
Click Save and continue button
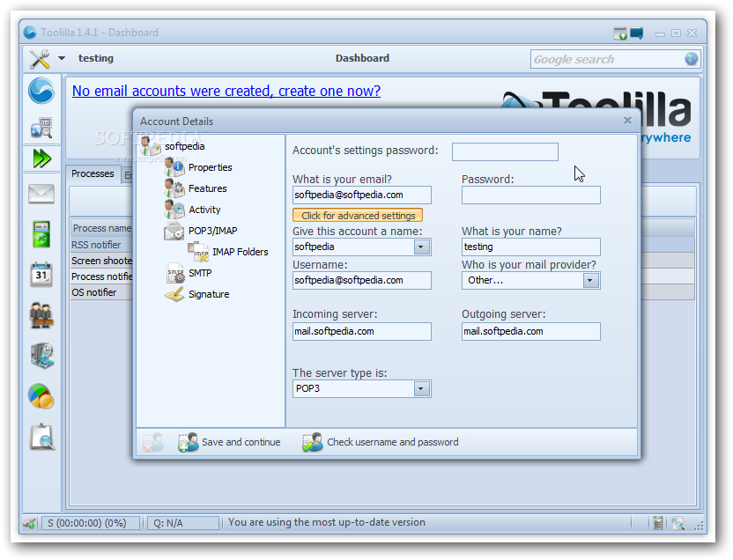pyautogui.click(x=229, y=442)
